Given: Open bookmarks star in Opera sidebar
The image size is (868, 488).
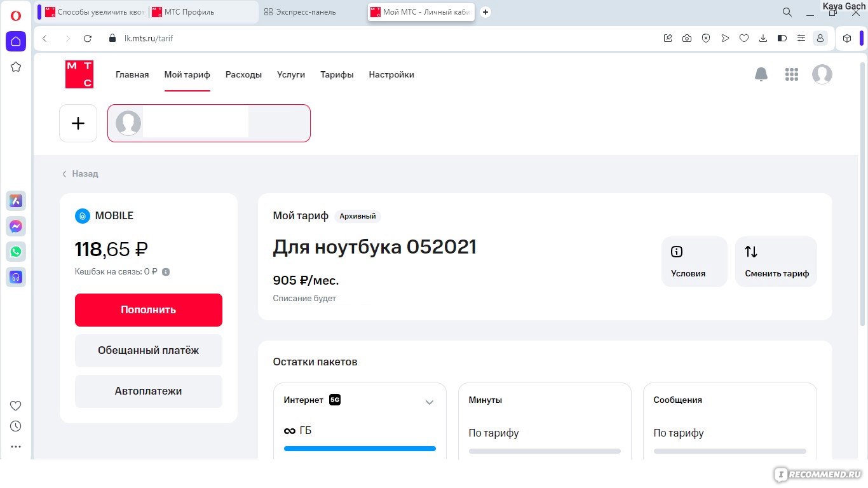Looking at the screenshot, I should coord(16,67).
